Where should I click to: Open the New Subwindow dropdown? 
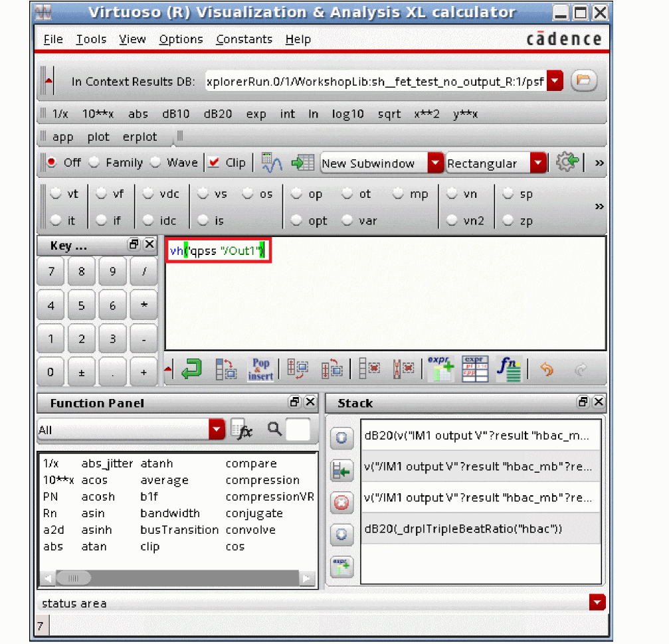point(435,163)
